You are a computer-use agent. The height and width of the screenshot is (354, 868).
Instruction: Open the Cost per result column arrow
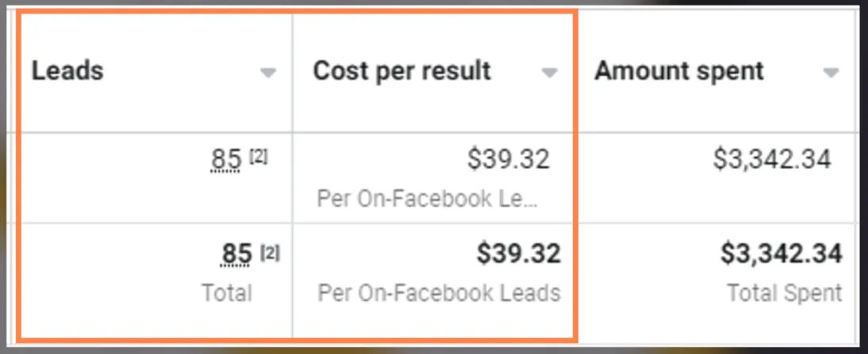(549, 72)
